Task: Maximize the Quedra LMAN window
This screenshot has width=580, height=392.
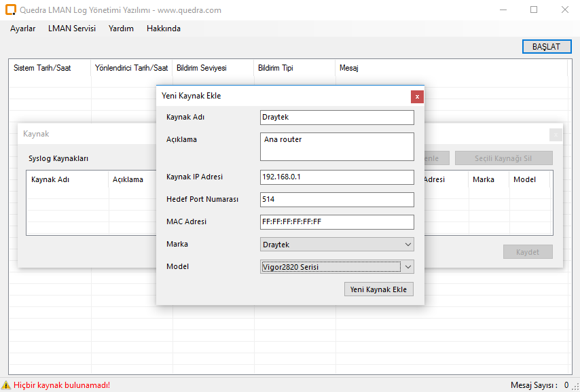Action: [534, 10]
